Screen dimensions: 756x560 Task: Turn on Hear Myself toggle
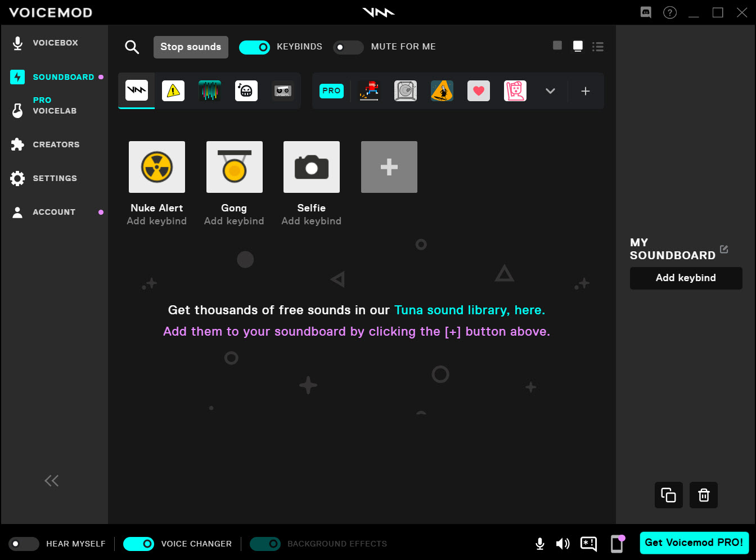(24, 544)
